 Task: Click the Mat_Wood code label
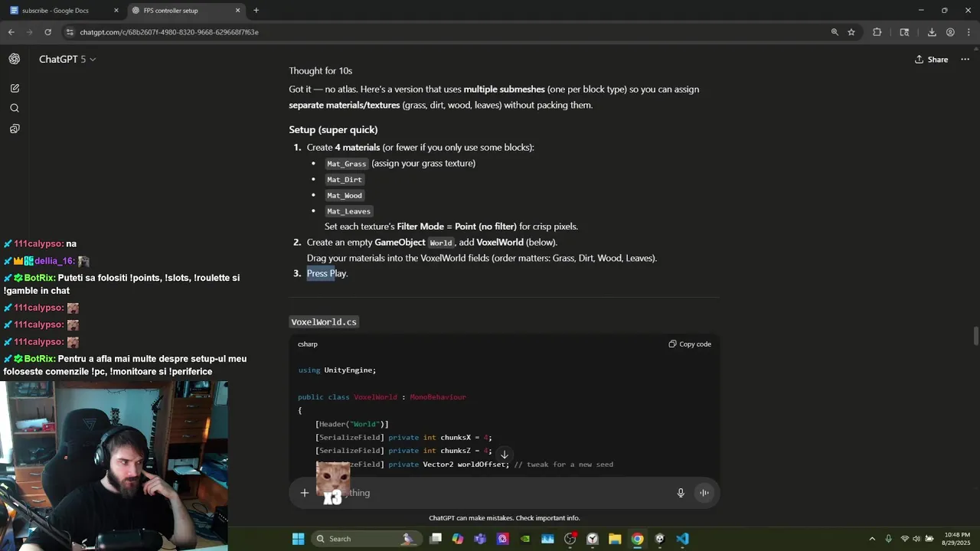tap(345, 195)
